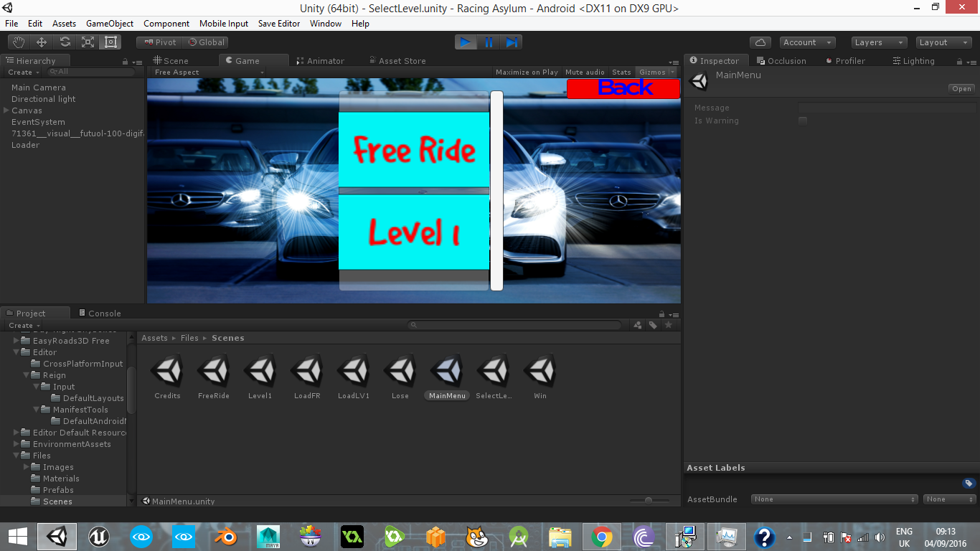The height and width of the screenshot is (551, 980).
Task: Click the Open button in Inspector
Action: (x=961, y=89)
